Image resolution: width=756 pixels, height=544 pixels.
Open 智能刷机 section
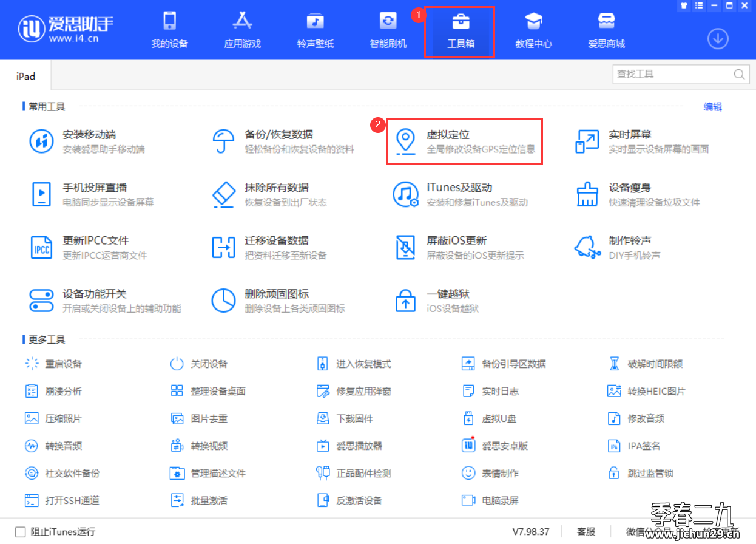388,30
